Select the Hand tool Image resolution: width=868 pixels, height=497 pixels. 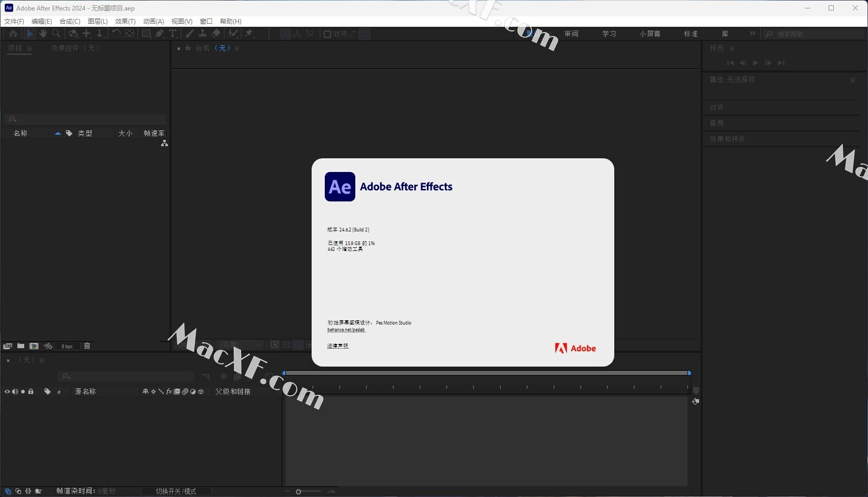(43, 34)
